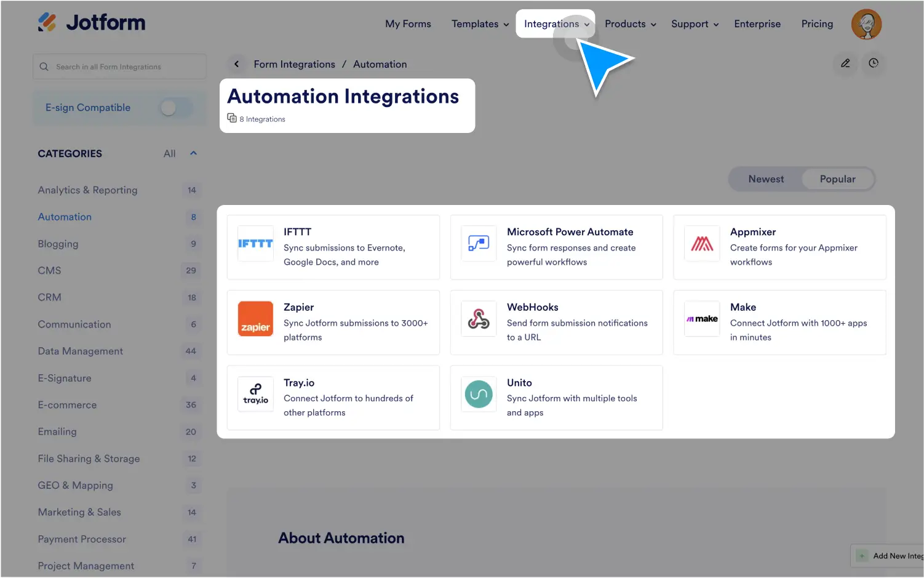Open the Support dropdown menu
This screenshot has height=578, width=924.
694,23
